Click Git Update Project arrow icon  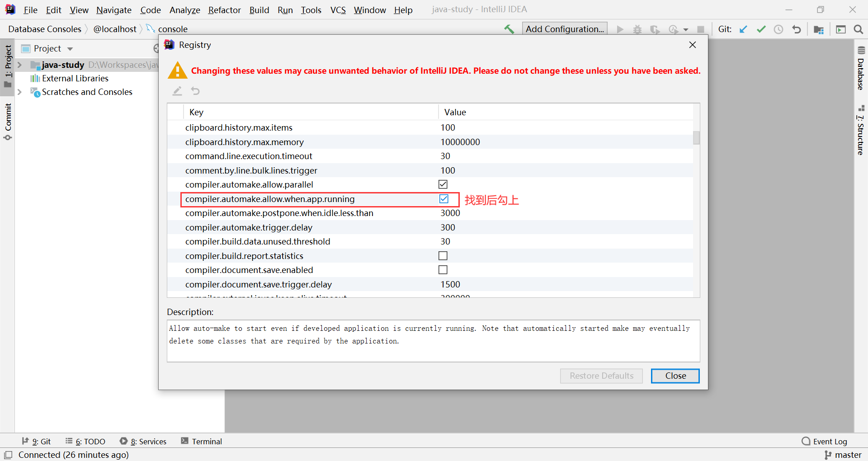[x=743, y=29]
